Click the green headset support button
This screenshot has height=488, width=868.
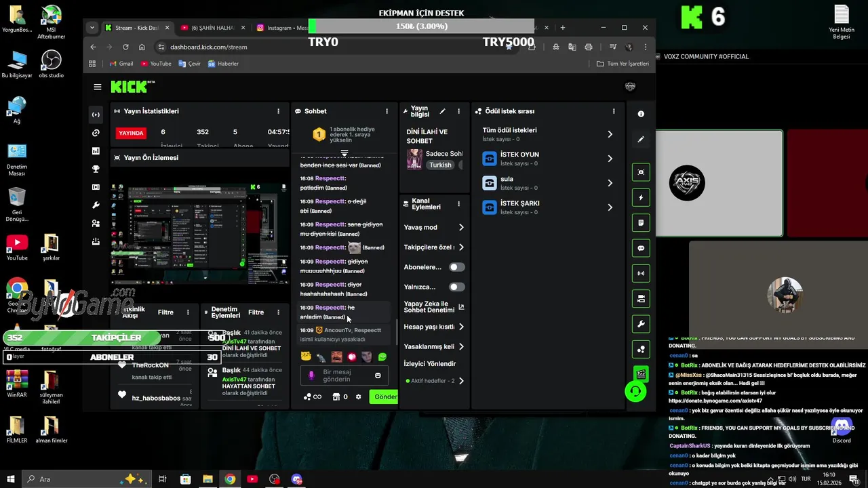(x=635, y=392)
